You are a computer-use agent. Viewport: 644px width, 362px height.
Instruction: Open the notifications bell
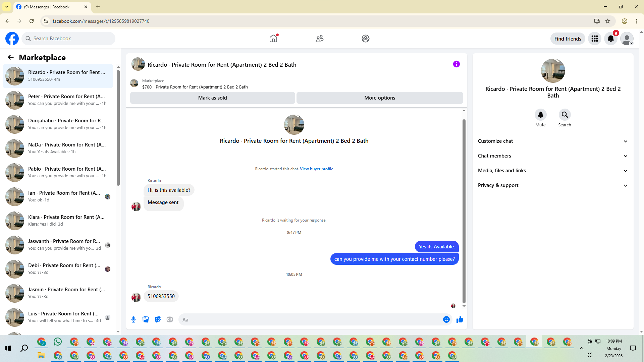[611, 39]
